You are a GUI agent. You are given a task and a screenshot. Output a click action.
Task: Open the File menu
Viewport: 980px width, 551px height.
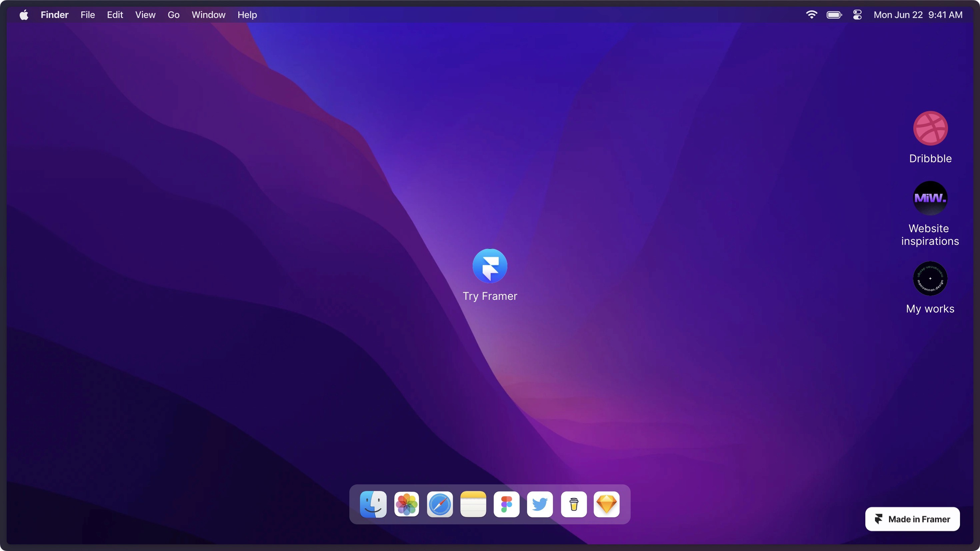[x=87, y=15]
